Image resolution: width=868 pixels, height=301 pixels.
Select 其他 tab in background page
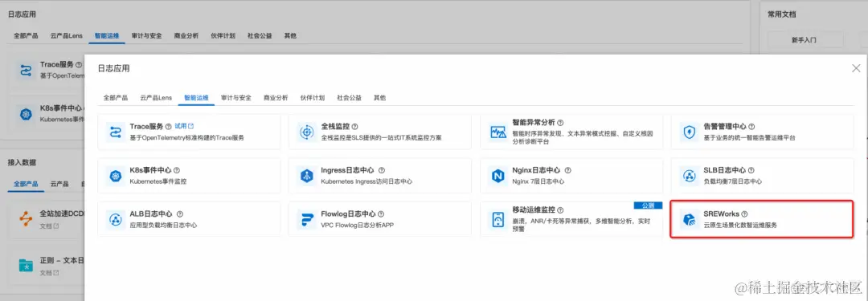[x=290, y=35]
